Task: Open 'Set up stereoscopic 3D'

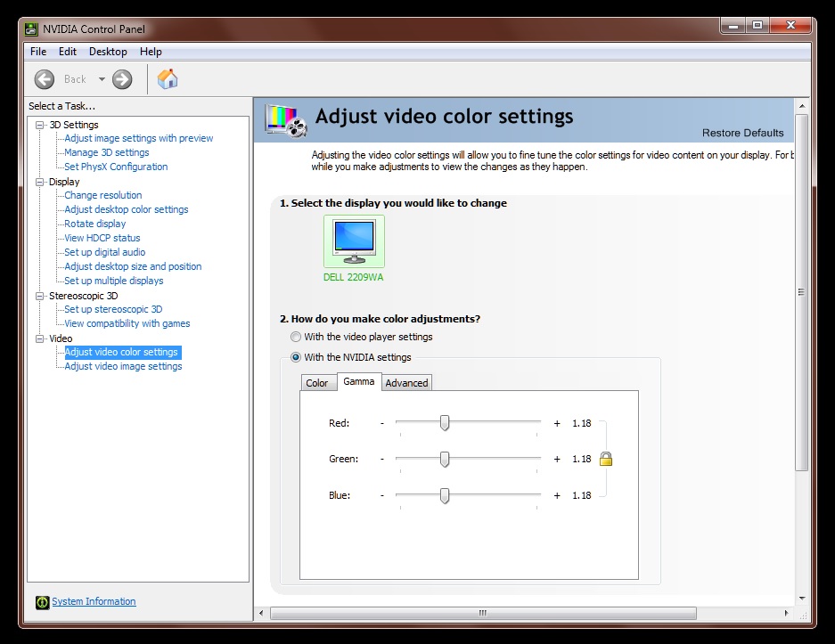Action: coord(113,309)
